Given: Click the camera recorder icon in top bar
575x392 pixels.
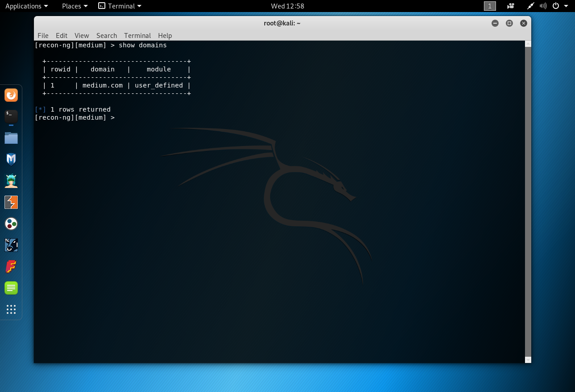Looking at the screenshot, I should point(511,6).
